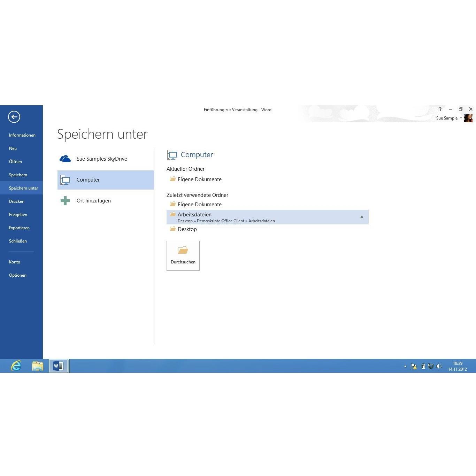Open the network tray icon

[431, 366]
